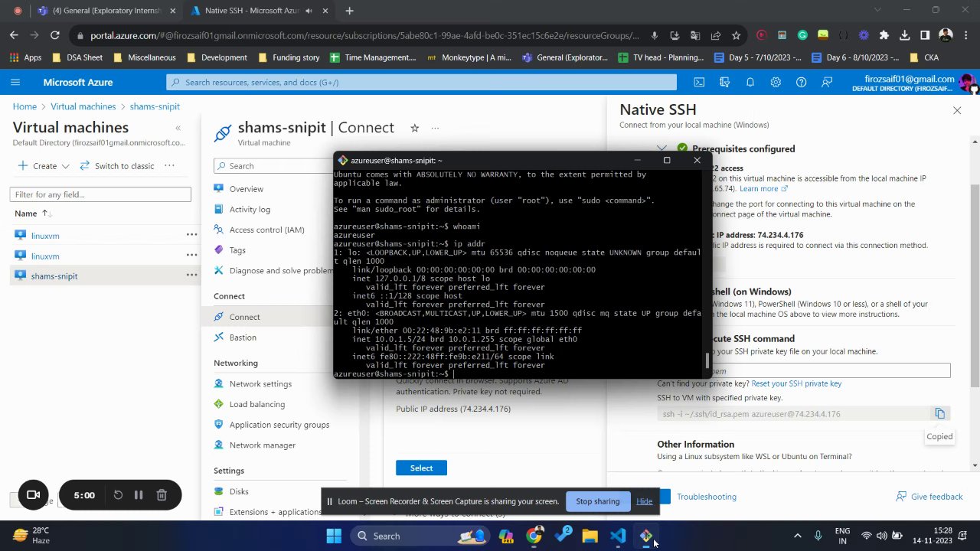Image resolution: width=980 pixels, height=551 pixels.
Task: Click Troubleshooting link
Action: pyautogui.click(x=706, y=497)
